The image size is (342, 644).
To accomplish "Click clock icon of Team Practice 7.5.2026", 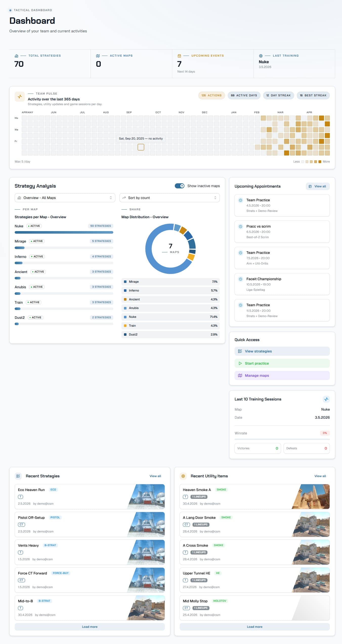I will [x=241, y=253].
